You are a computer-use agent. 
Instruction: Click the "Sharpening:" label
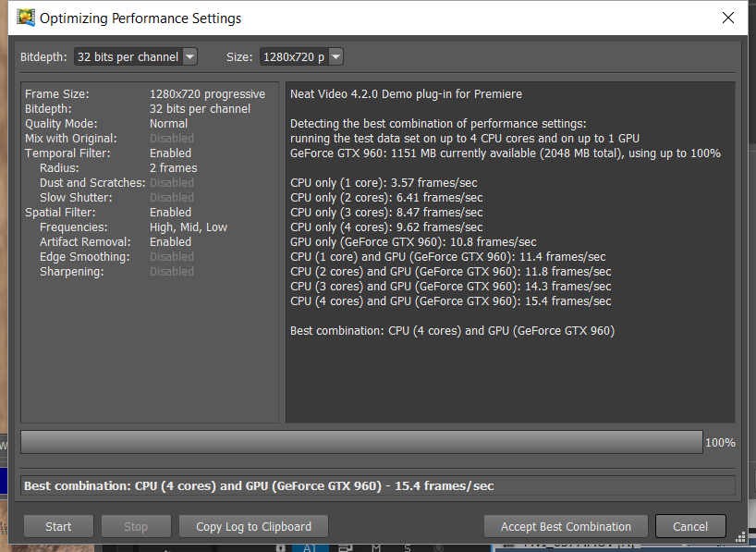tap(72, 272)
